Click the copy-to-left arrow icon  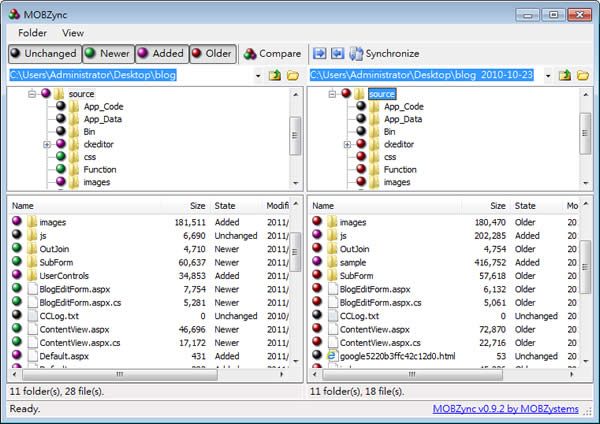pos(337,53)
